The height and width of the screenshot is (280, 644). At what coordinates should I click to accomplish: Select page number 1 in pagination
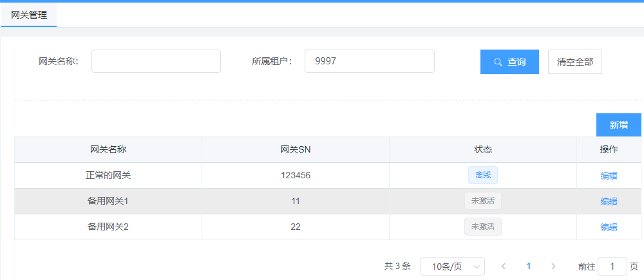529,266
